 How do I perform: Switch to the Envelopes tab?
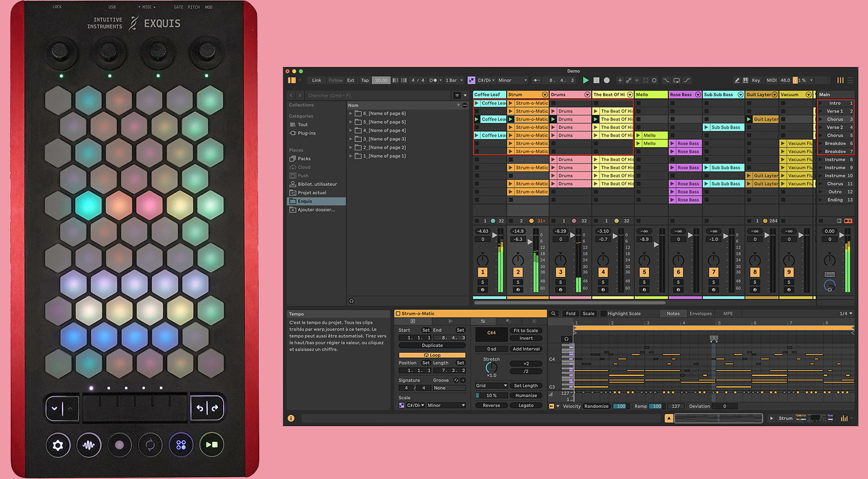pyautogui.click(x=701, y=314)
